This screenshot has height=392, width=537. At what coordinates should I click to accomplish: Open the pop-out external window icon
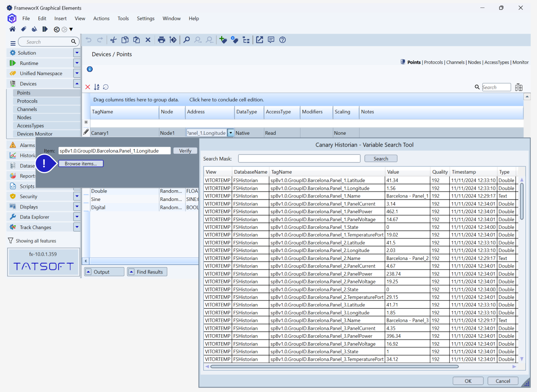(x=260, y=40)
